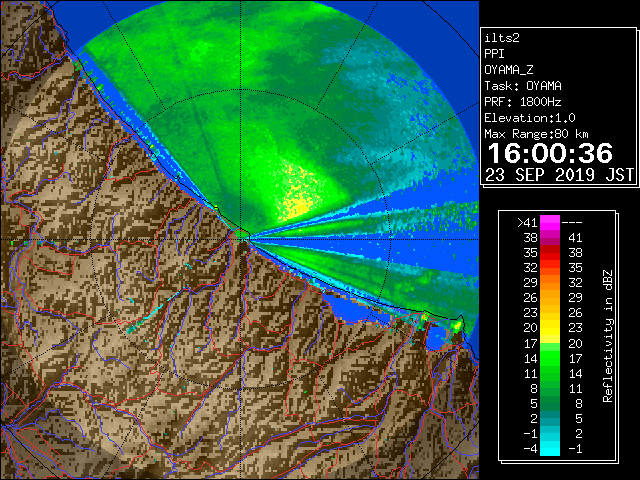Click the '---' label atop the legend

(572, 223)
